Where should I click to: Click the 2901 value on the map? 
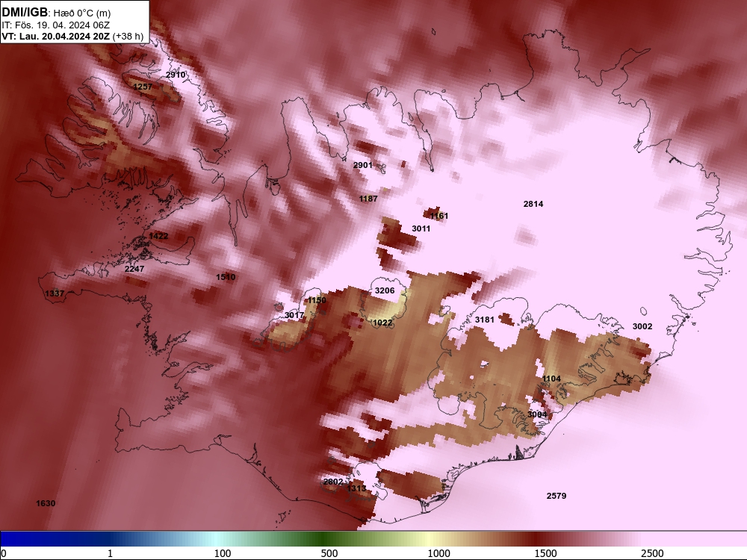point(362,165)
